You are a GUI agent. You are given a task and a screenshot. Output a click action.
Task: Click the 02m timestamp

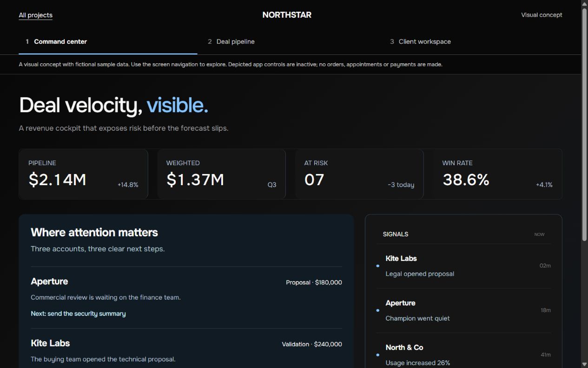click(x=545, y=266)
